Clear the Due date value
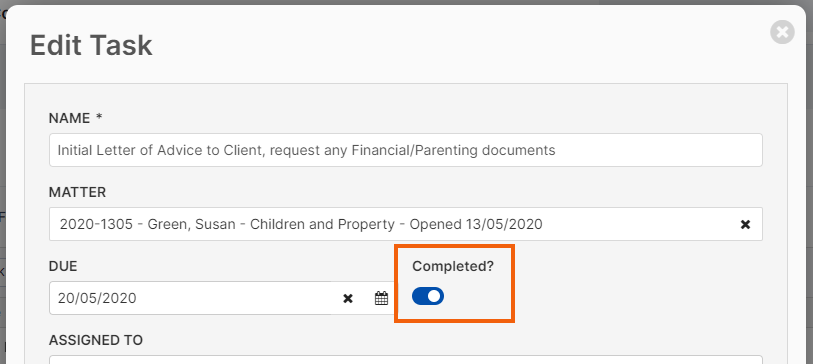Screen dimensions: 813x364 click(348, 298)
